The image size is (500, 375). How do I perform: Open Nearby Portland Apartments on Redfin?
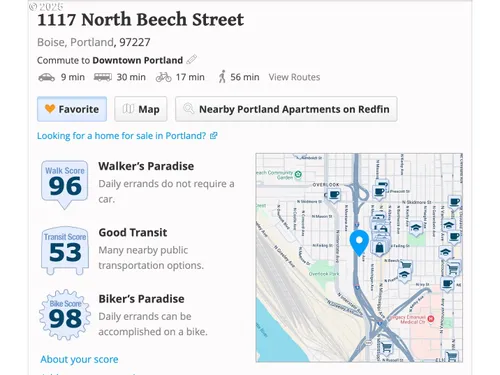point(286,109)
